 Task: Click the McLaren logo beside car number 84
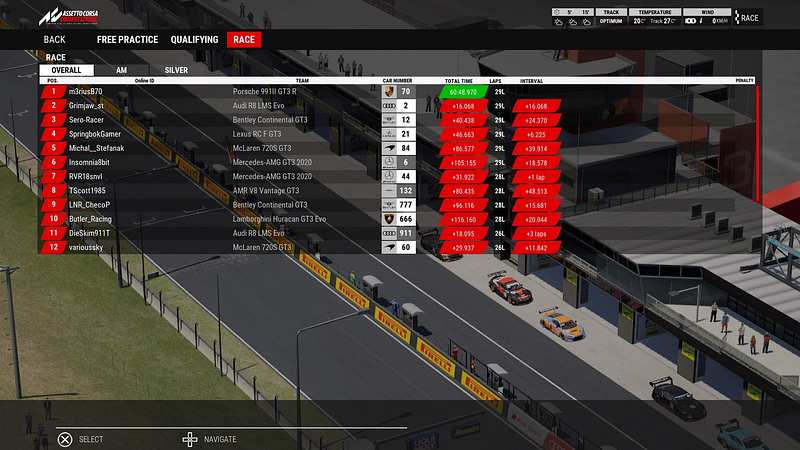(389, 148)
